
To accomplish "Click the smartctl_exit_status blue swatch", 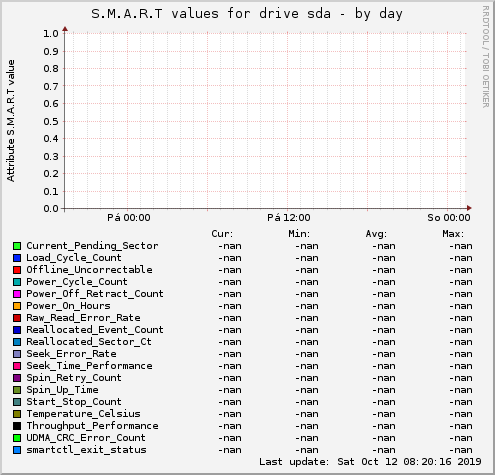I will (x=17, y=450).
